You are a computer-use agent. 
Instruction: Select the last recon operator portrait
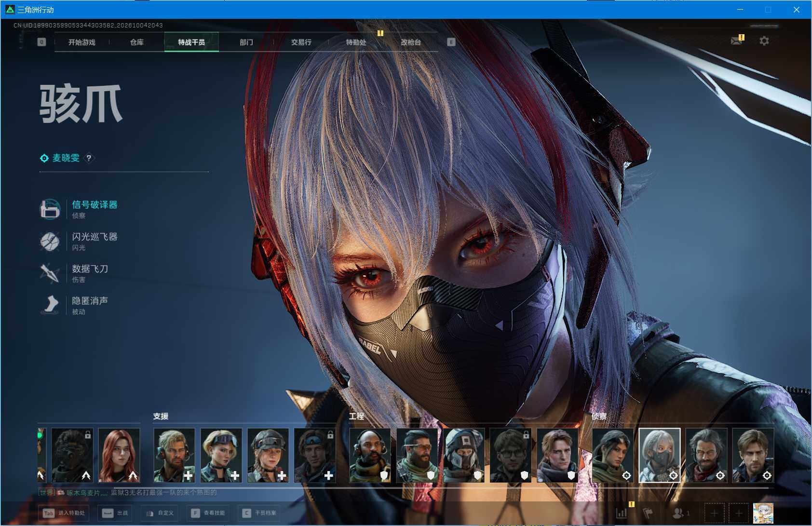pyautogui.click(x=753, y=455)
